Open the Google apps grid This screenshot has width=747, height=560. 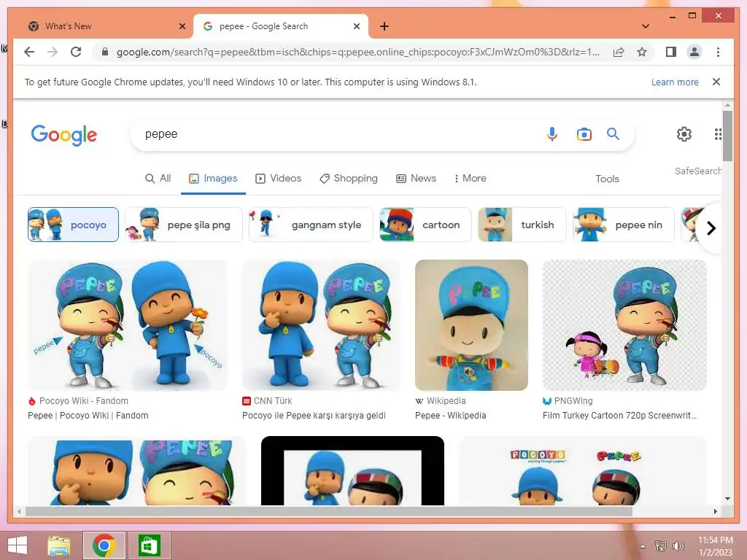[718, 134]
